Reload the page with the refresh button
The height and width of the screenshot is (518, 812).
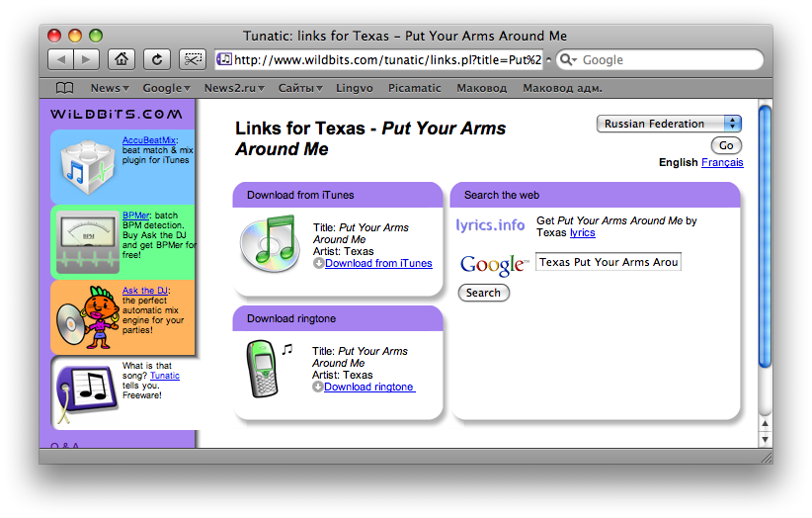(157, 59)
